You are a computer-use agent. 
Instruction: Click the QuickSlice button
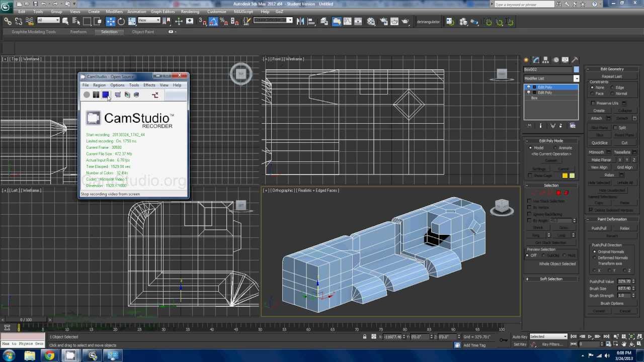point(599,143)
